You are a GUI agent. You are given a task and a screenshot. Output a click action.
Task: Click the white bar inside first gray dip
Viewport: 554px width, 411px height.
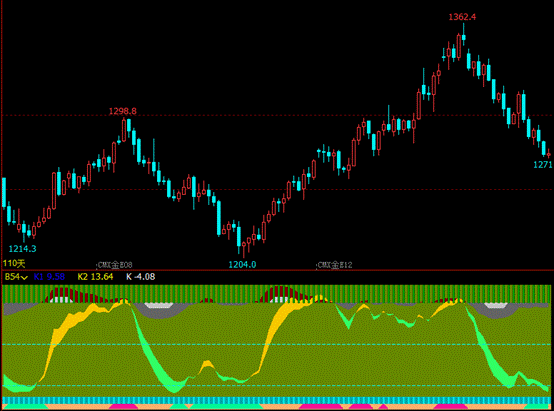pos(159,305)
